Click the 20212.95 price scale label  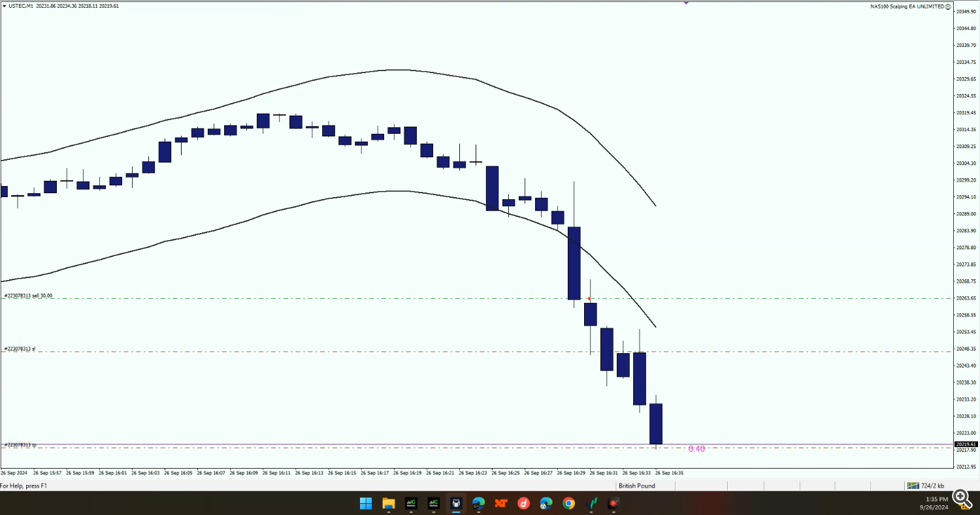coord(966,467)
